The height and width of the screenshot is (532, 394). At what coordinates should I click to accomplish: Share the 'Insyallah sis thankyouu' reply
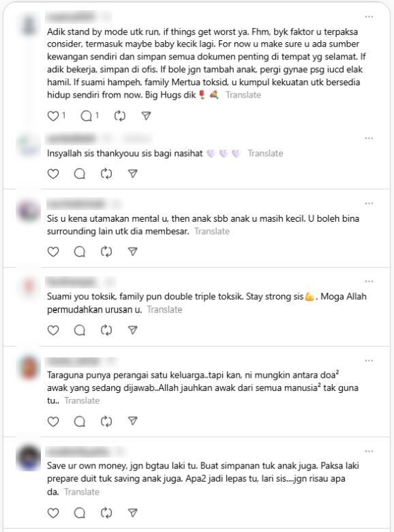click(132, 174)
